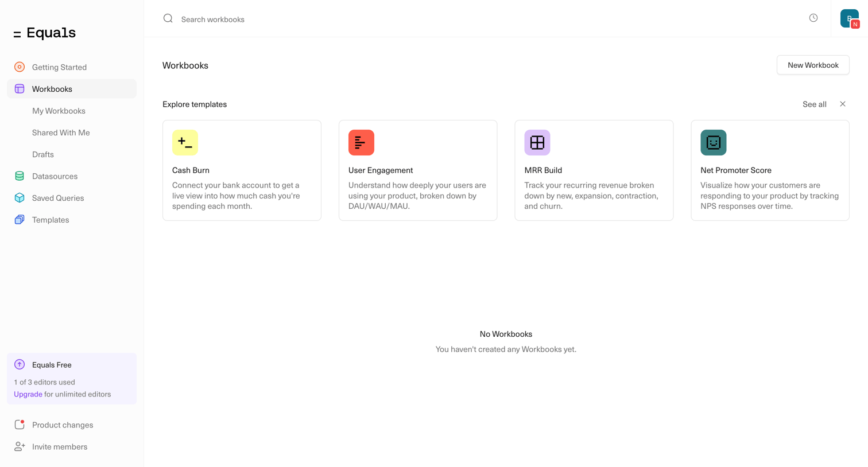Click the "1 of 3 editors used" text
This screenshot has height=467, width=868.
(x=44, y=382)
